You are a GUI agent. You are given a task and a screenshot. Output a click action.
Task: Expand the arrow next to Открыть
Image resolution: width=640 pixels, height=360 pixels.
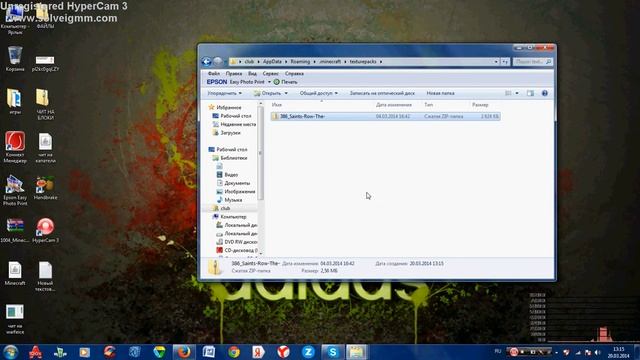(286, 93)
